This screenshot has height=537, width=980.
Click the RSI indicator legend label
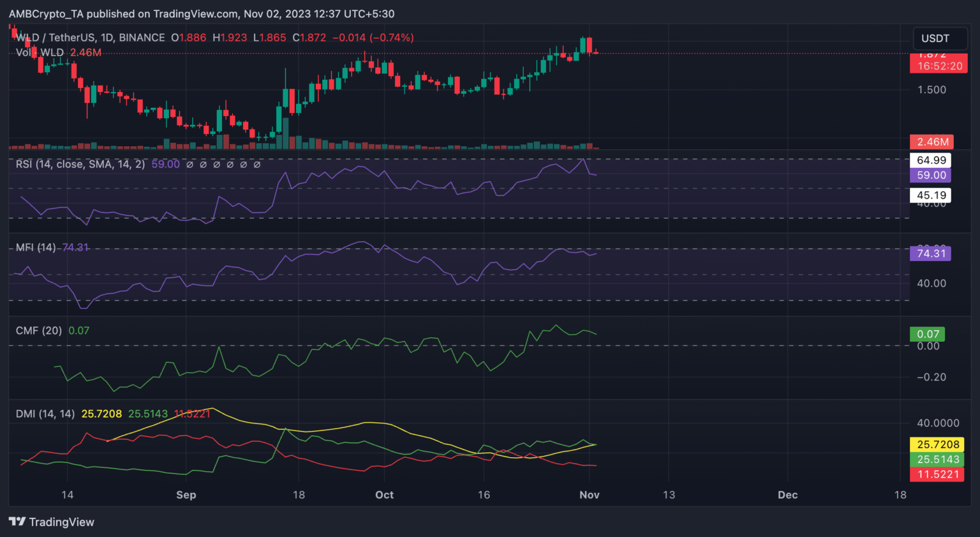[x=80, y=164]
